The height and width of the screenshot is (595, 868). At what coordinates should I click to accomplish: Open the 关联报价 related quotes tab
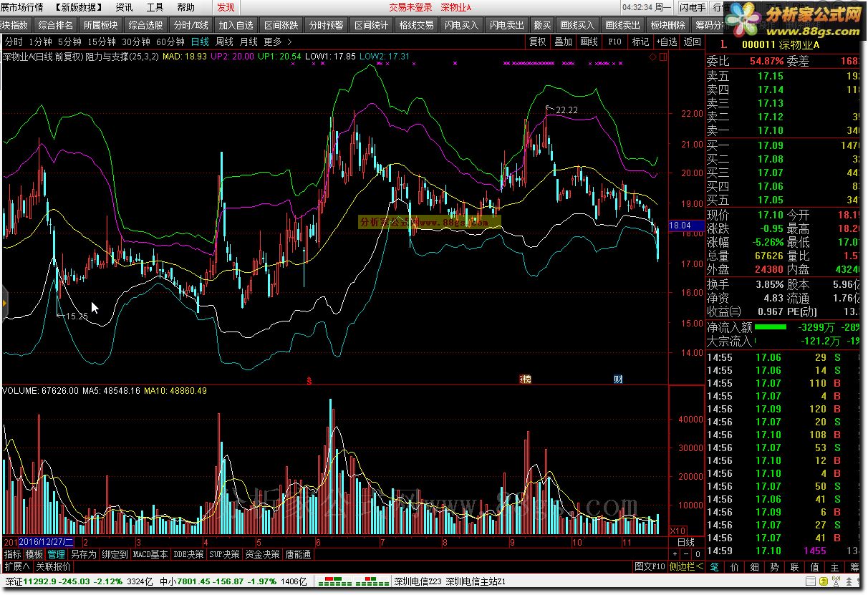pyautogui.click(x=53, y=566)
